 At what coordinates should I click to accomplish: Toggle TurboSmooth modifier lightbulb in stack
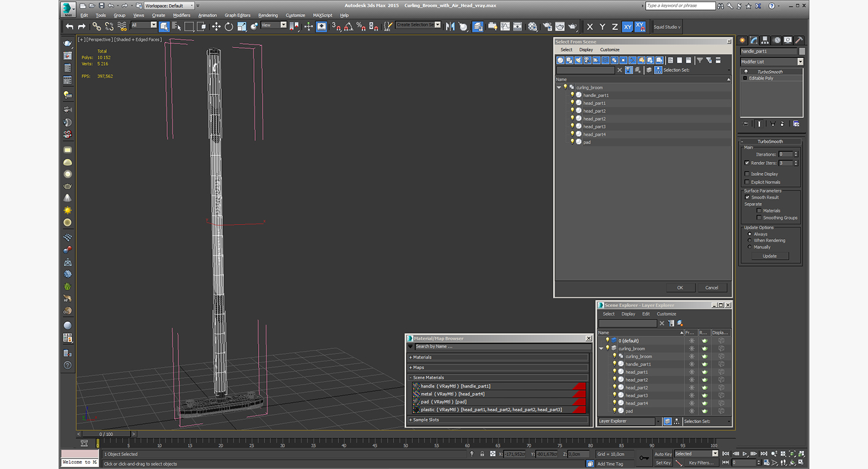point(745,72)
